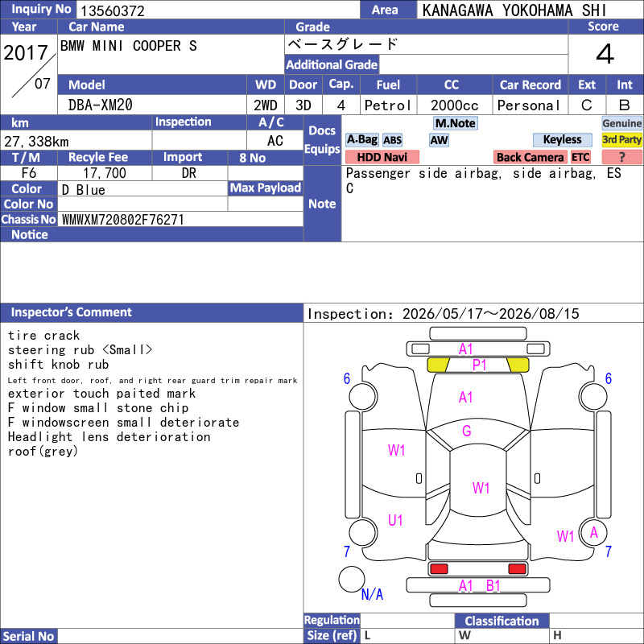
Task: Toggle the yellow 3rd Party badge
Action: [x=621, y=139]
